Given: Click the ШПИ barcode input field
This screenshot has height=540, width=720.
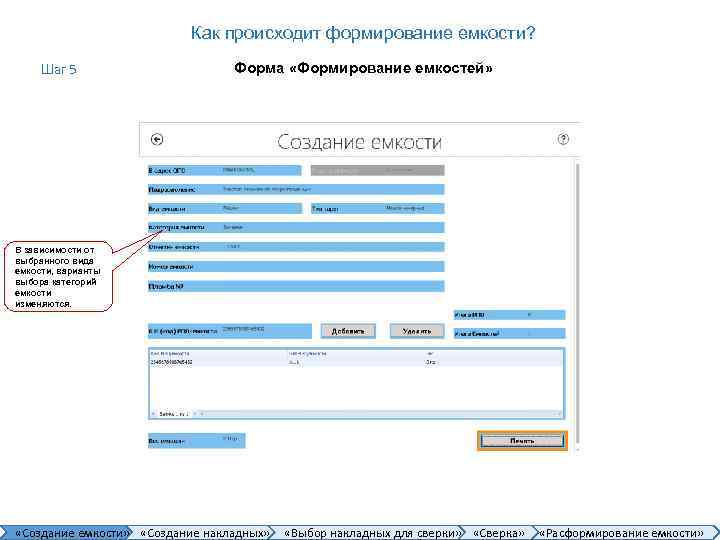Looking at the screenshot, I should 230,331.
